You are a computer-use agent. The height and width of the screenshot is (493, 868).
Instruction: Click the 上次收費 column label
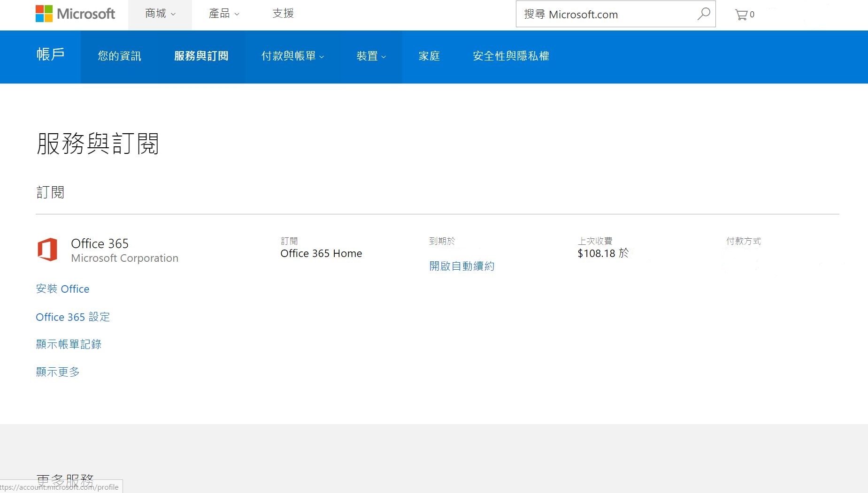point(595,241)
